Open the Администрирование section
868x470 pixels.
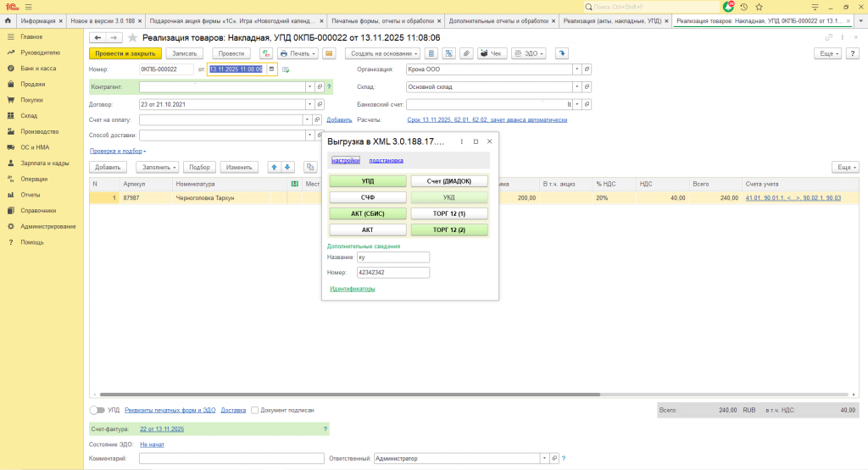pyautogui.click(x=48, y=226)
